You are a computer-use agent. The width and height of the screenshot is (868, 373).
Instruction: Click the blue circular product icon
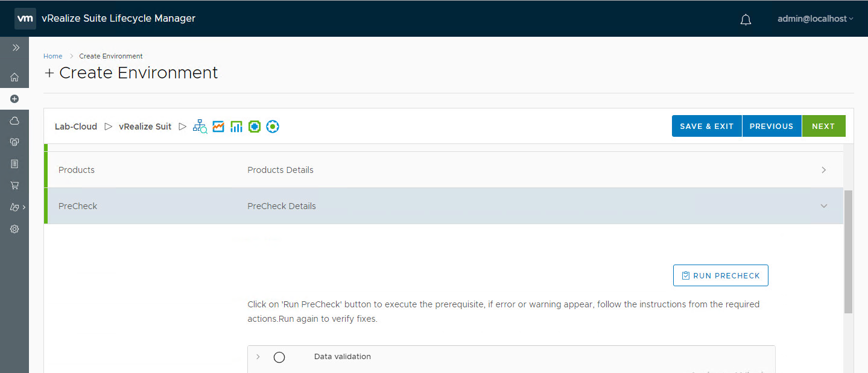click(x=273, y=127)
